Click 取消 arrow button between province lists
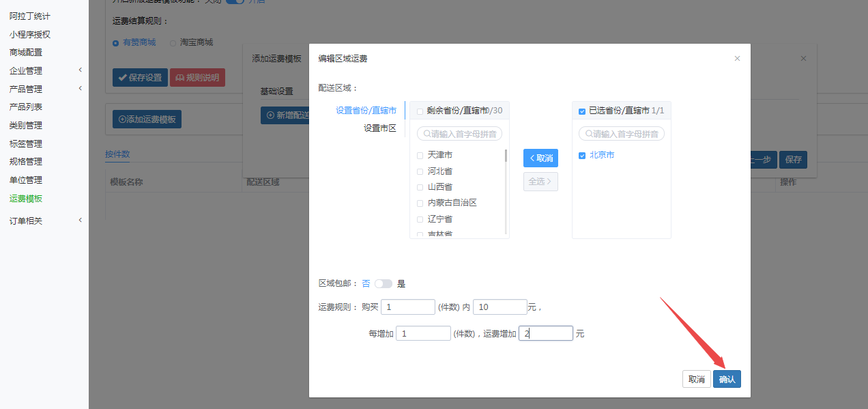 (540, 158)
